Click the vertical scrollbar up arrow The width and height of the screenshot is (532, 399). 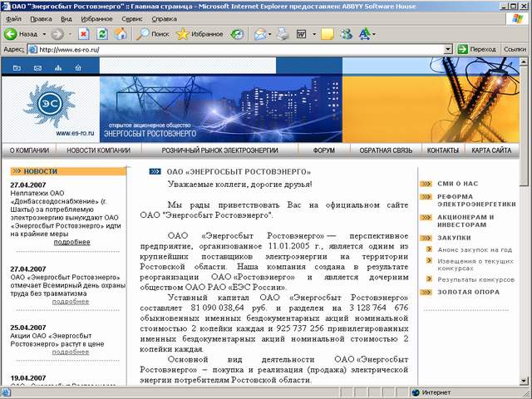(524, 62)
